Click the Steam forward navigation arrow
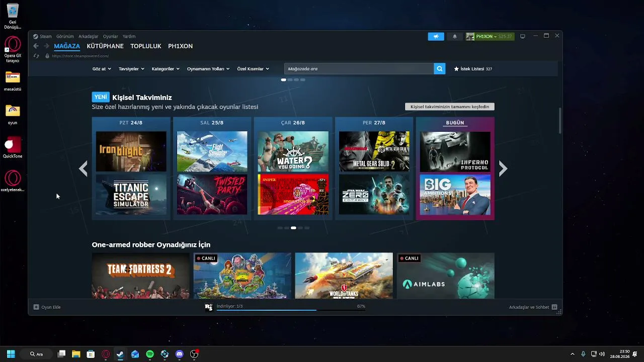 pos(46,46)
